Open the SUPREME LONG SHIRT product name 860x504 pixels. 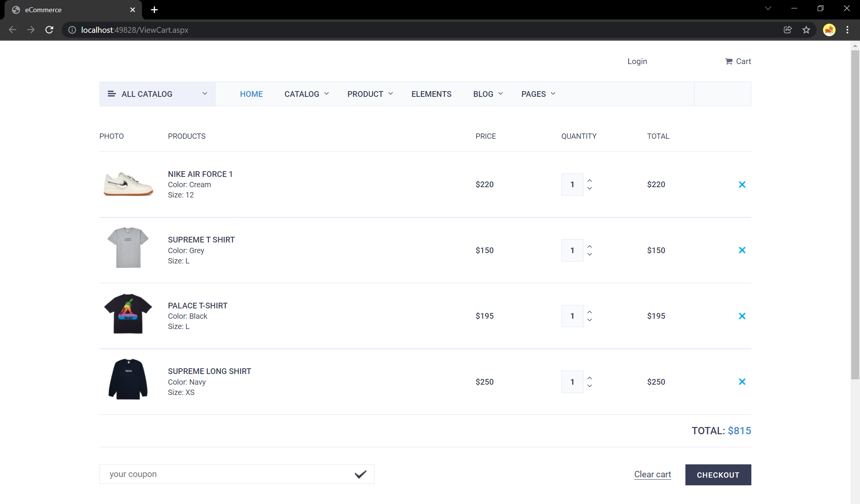pyautogui.click(x=209, y=371)
